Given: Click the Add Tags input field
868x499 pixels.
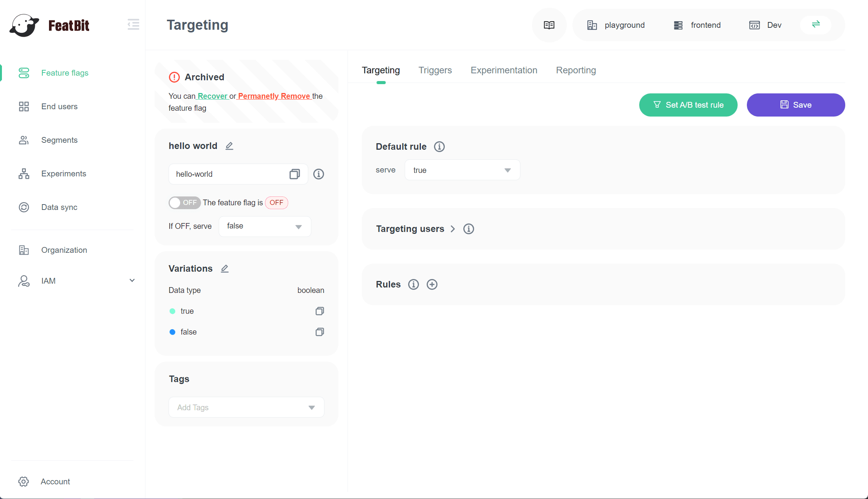Looking at the screenshot, I should point(239,408).
